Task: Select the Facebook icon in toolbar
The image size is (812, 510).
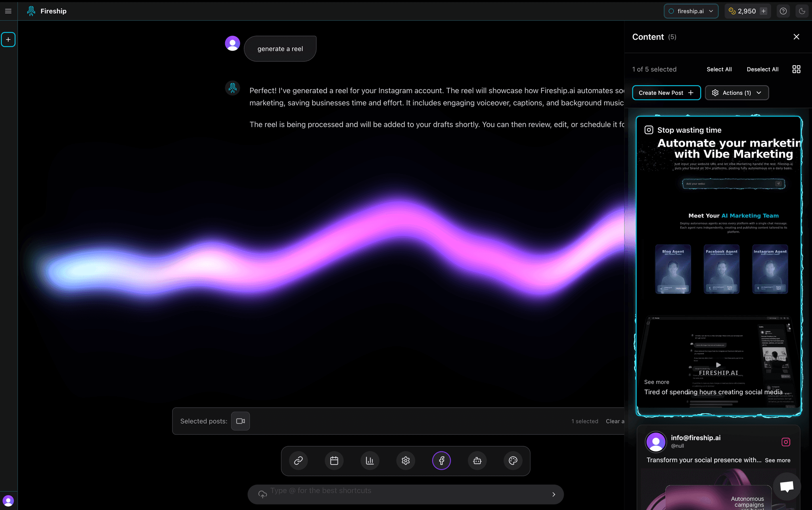Action: [441, 460]
